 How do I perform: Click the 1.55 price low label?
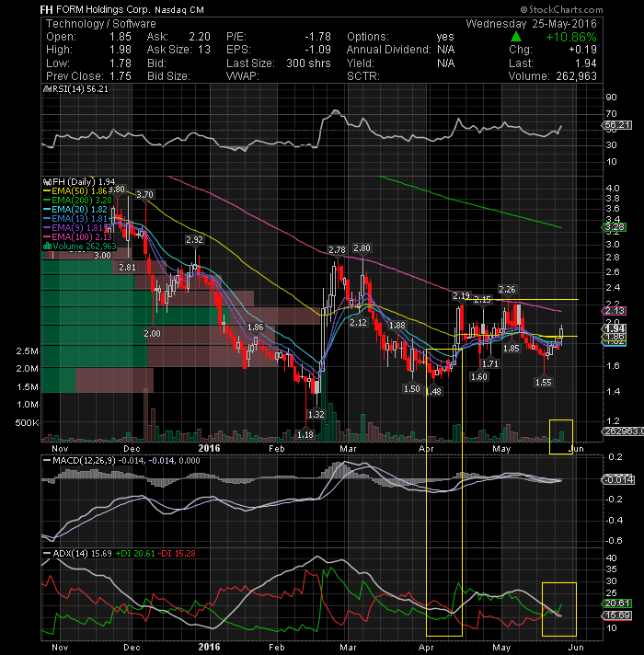coord(544,382)
